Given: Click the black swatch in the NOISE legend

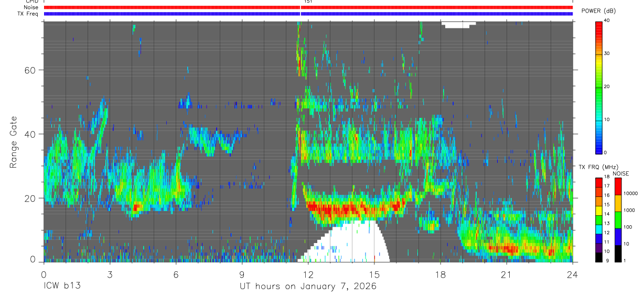Looking at the screenshot, I should pyautogui.click(x=618, y=254).
